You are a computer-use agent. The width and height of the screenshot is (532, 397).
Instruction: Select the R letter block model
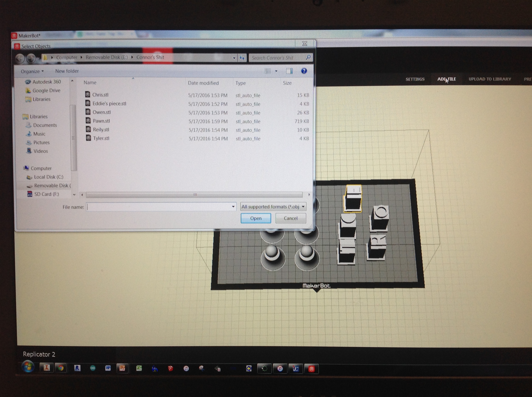[377, 248]
